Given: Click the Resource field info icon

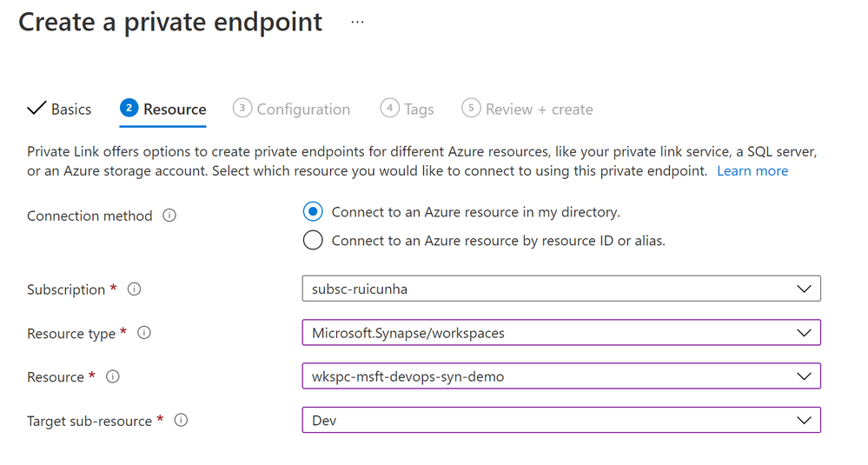Looking at the screenshot, I should tap(113, 376).
